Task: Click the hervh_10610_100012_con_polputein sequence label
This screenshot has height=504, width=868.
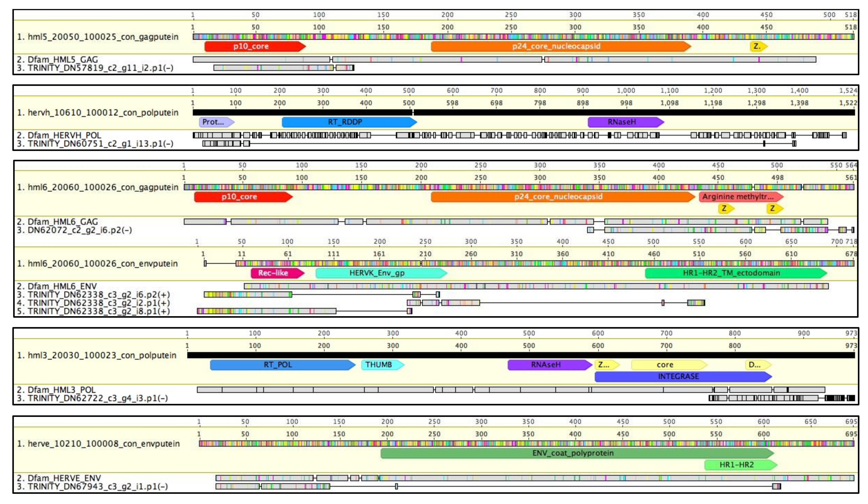Action: [103, 113]
